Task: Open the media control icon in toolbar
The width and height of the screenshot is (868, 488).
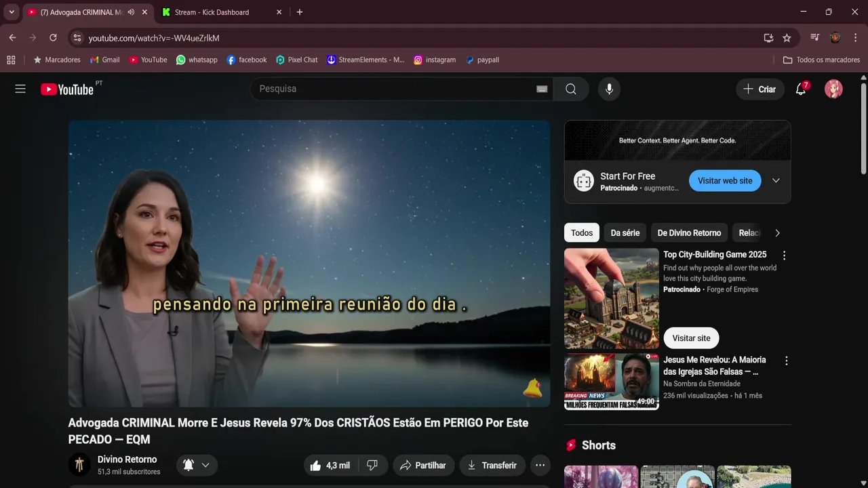Action: 815,38
